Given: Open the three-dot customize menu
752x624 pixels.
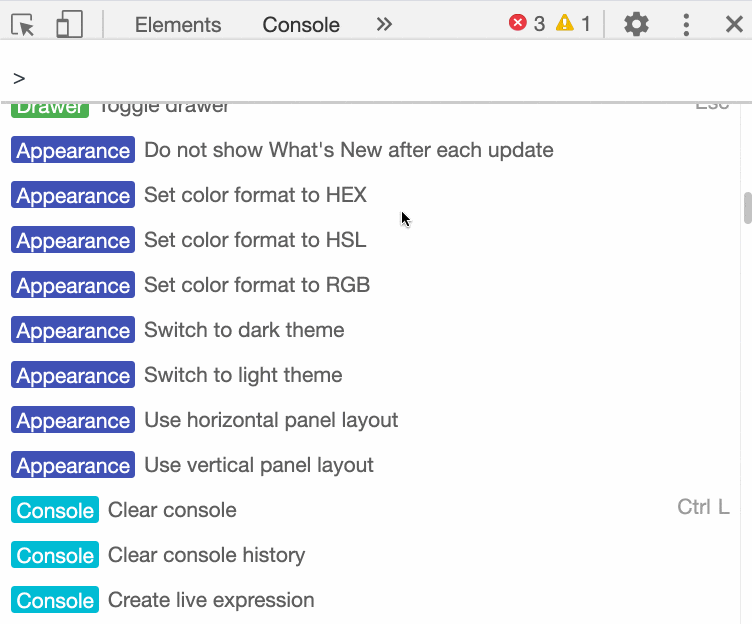Looking at the screenshot, I should 686,25.
